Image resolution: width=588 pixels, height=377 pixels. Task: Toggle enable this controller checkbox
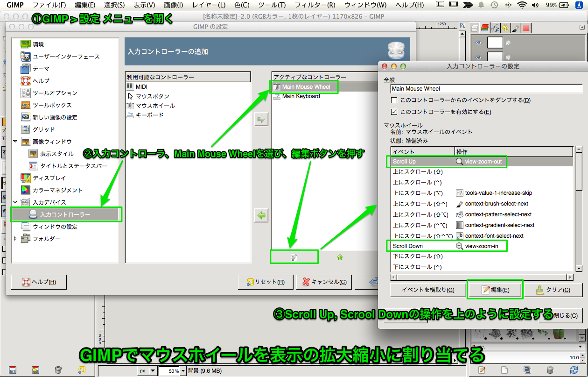pos(394,112)
